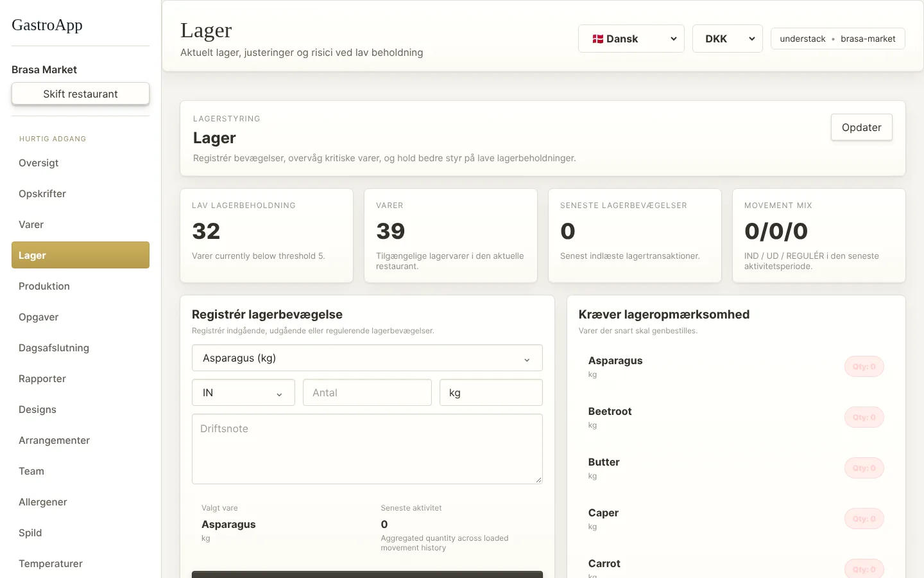Click the Qty: 0 badge for Caper

click(864, 519)
